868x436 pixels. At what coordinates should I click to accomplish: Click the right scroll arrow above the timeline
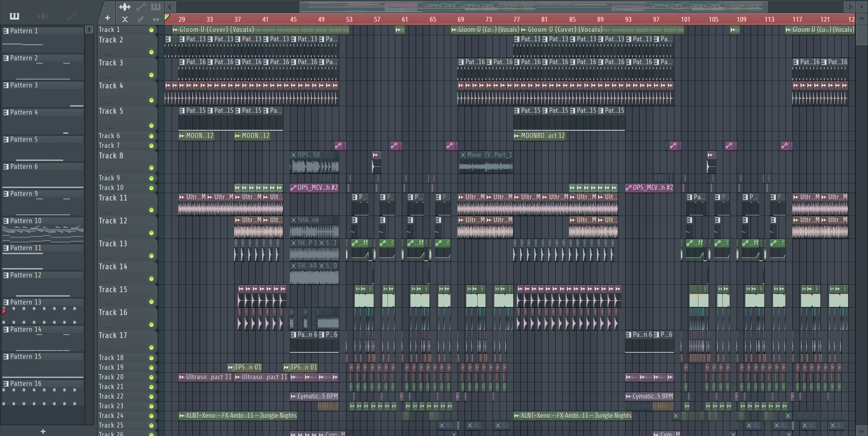point(850,7)
